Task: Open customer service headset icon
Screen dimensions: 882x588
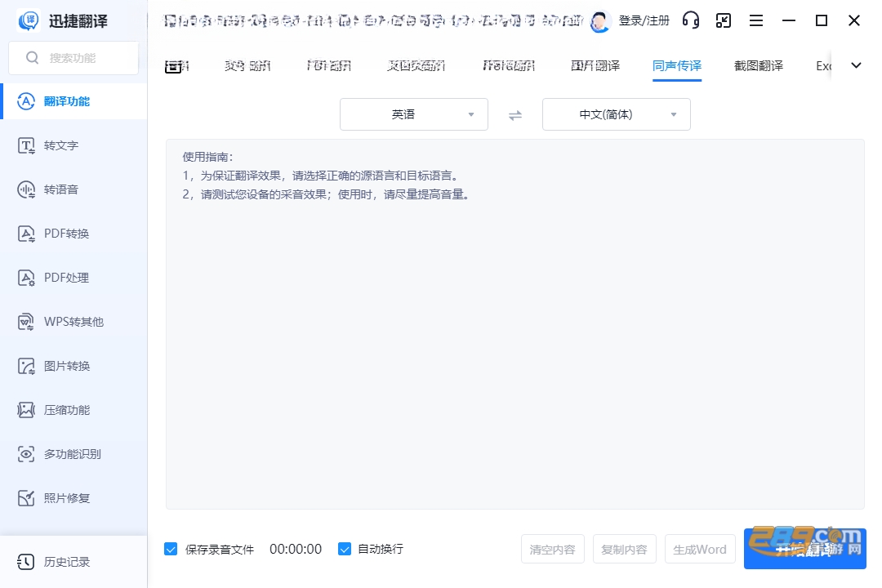Action: coord(690,20)
